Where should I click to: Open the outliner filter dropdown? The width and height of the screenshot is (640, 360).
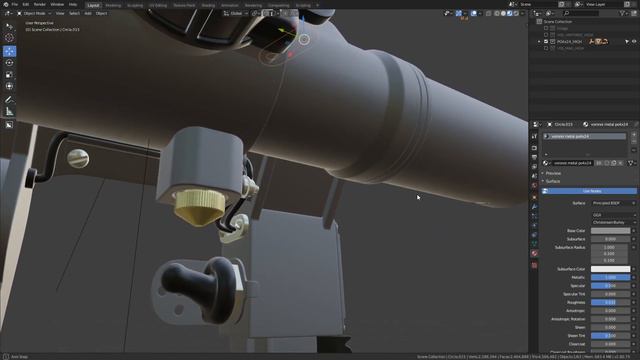pos(623,13)
